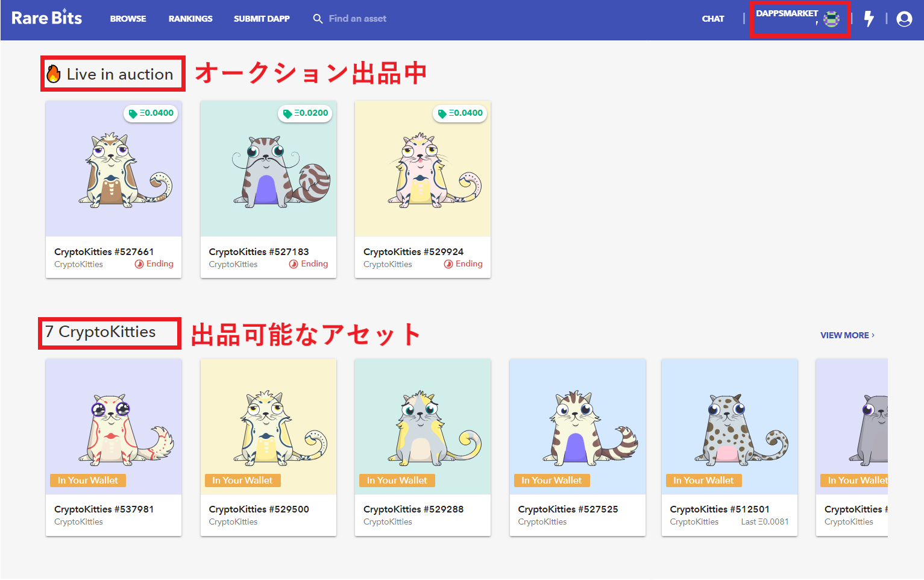Click the CryptoKitties subtitle under #512501

(694, 522)
